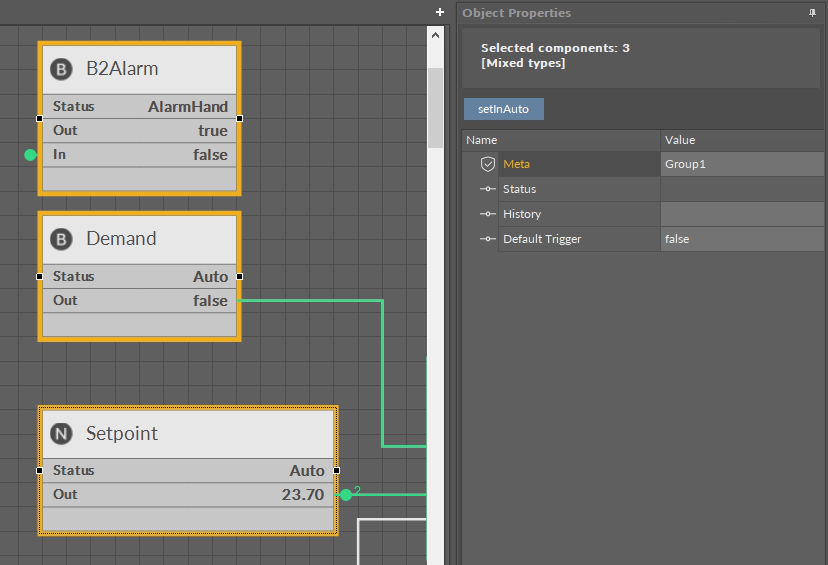Click the Default Trigger false value
Image resolution: width=828 pixels, height=565 pixels.
click(742, 239)
